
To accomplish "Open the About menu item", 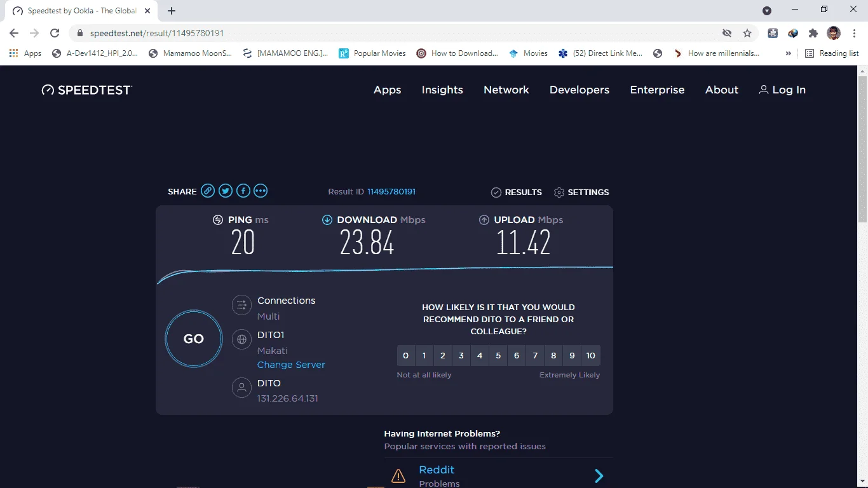I will (722, 90).
